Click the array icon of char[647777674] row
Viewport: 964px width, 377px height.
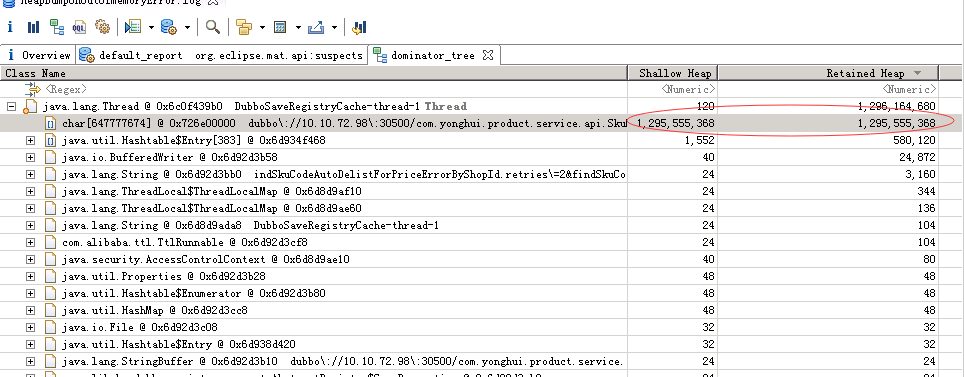click(51, 124)
